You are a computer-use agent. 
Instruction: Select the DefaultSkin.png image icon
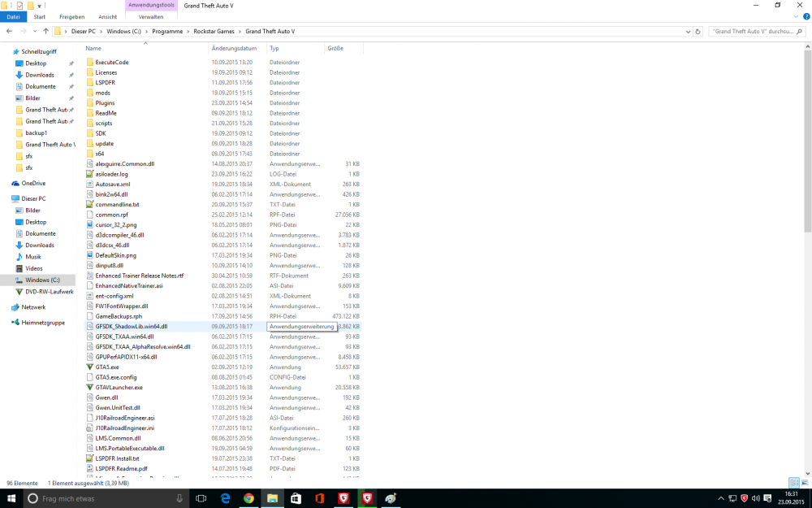point(89,255)
